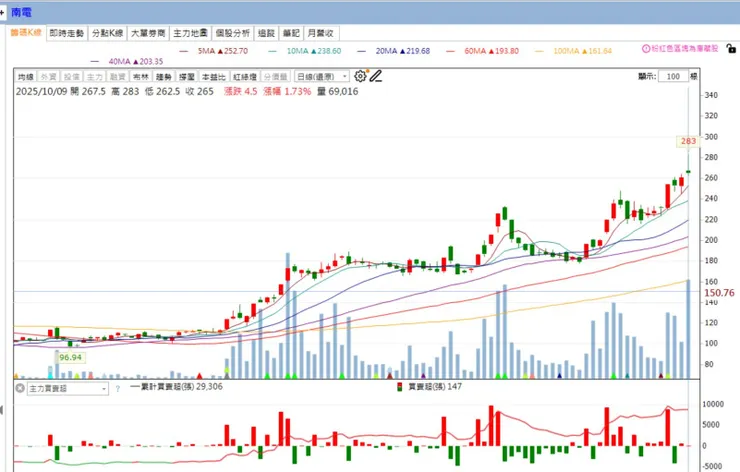Toggle the 外資 overlay button
The height and width of the screenshot is (472, 740).
point(49,76)
